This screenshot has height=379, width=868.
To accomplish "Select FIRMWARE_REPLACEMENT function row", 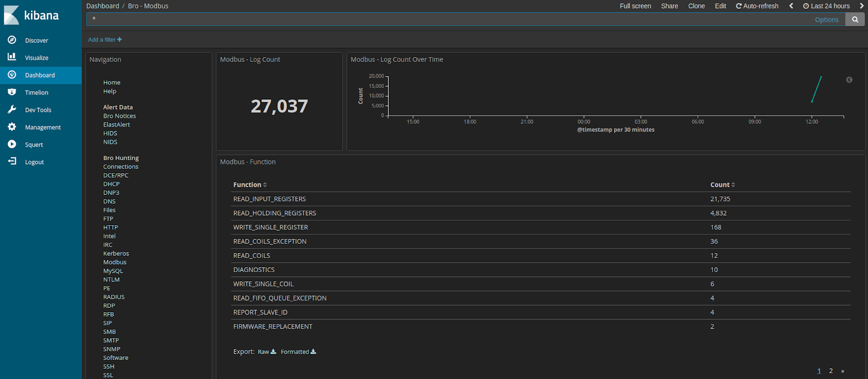I will pyautogui.click(x=541, y=326).
